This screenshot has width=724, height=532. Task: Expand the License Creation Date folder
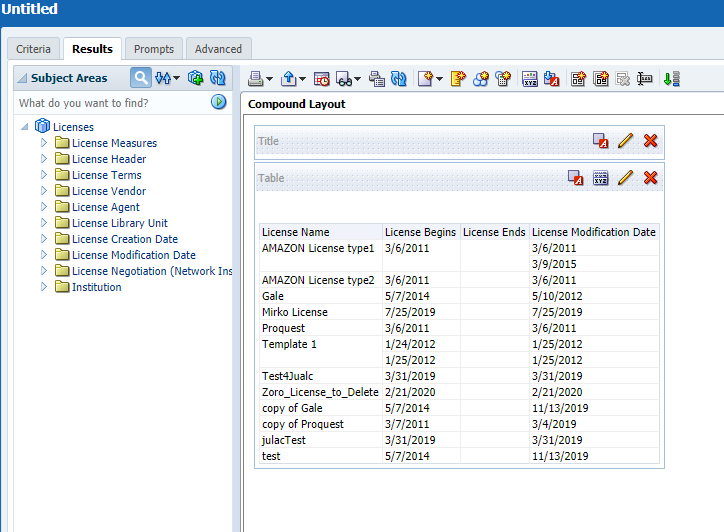pos(44,238)
